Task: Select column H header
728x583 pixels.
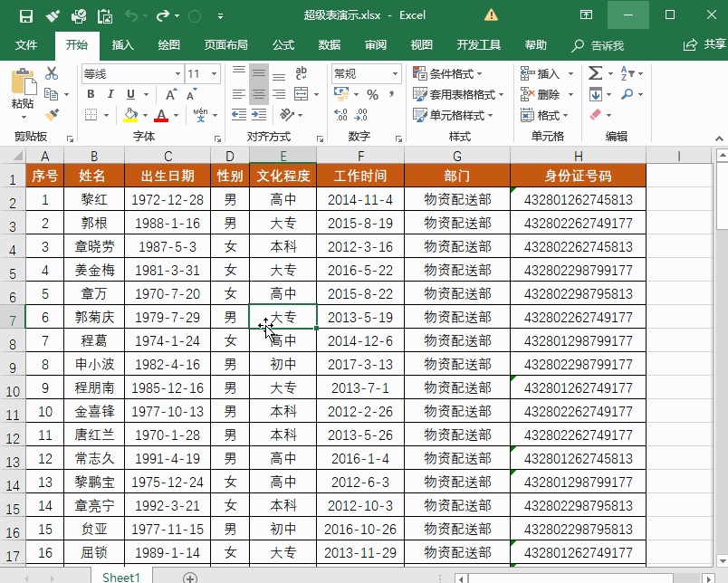Action: point(578,156)
